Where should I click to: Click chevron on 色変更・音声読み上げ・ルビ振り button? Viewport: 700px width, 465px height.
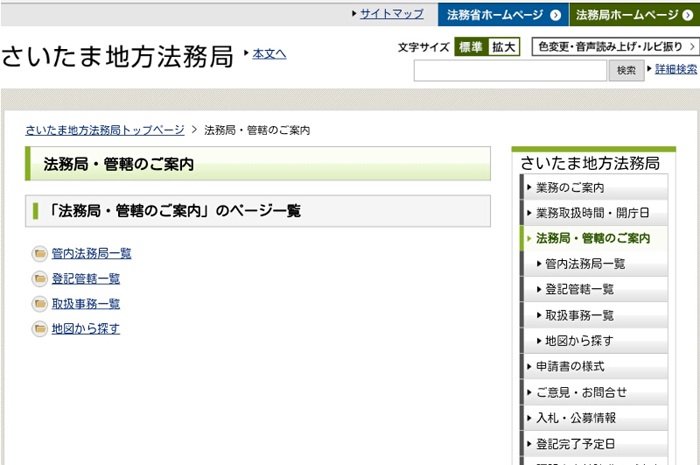pos(692,46)
